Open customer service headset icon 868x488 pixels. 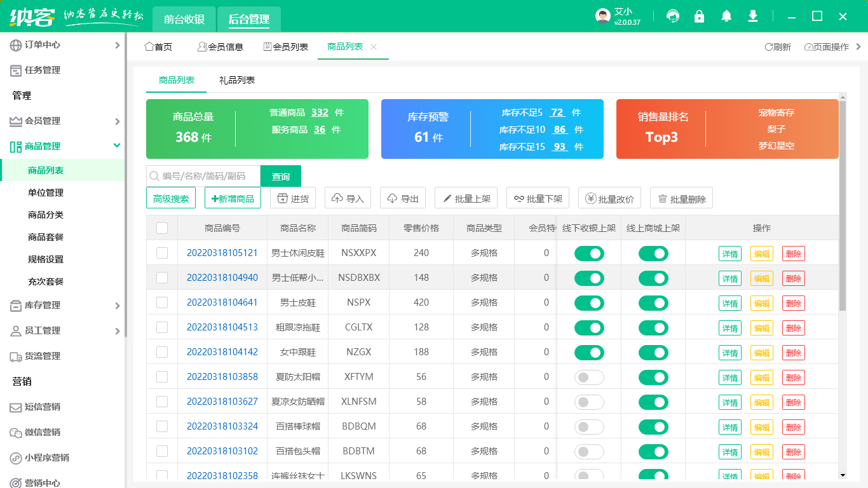click(672, 16)
